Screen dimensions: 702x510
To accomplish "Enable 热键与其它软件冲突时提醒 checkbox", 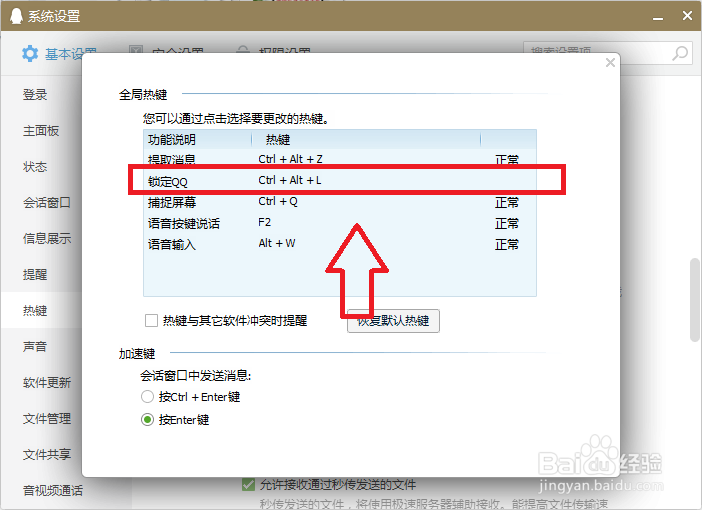I will point(151,321).
